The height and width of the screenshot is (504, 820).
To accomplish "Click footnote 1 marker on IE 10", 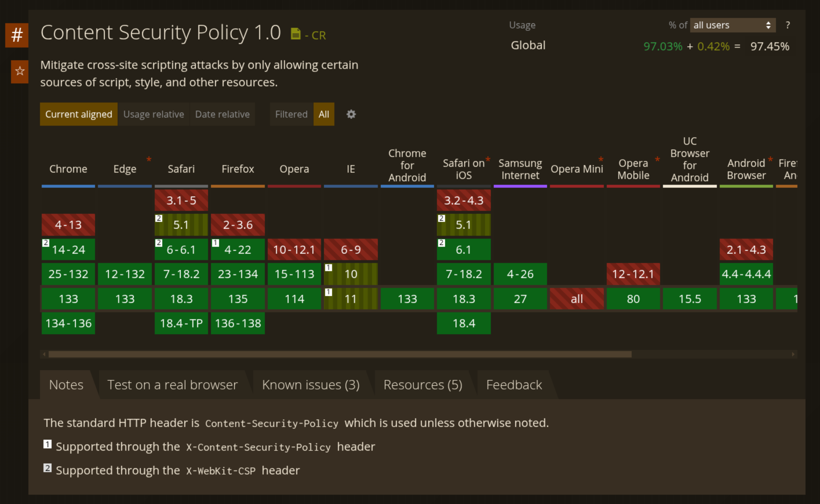I will point(329,267).
